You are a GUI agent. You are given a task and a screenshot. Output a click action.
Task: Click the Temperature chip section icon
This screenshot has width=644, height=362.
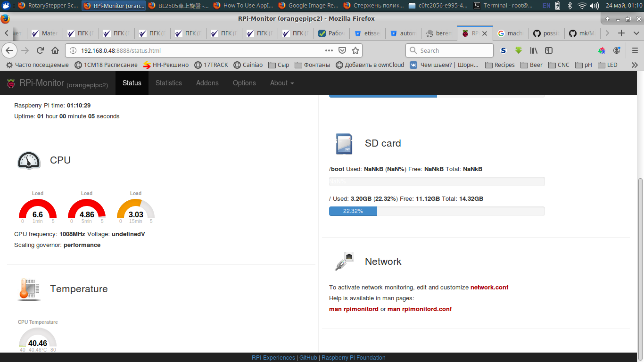point(29,289)
